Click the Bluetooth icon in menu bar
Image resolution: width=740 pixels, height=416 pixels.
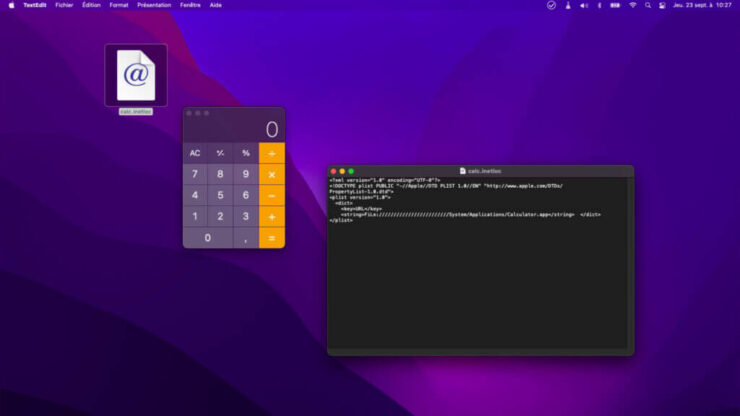pos(599,5)
